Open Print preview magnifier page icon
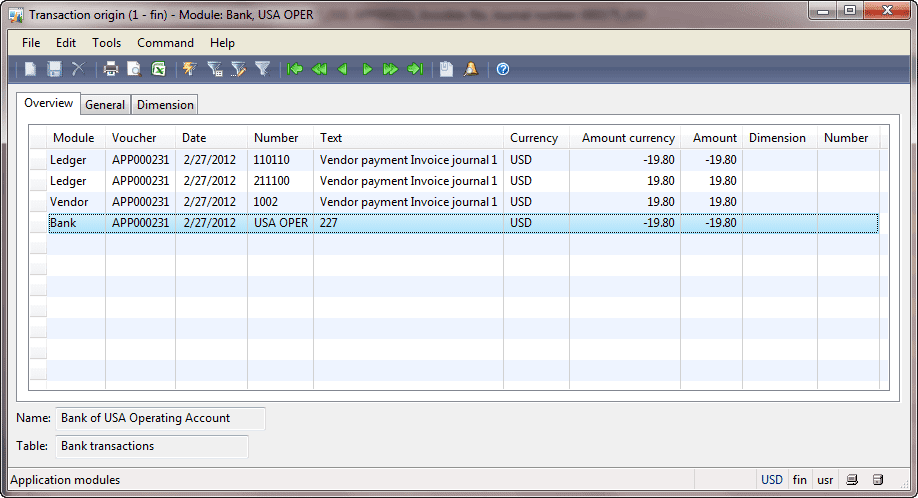Screen dimensions: 918x498 point(134,69)
